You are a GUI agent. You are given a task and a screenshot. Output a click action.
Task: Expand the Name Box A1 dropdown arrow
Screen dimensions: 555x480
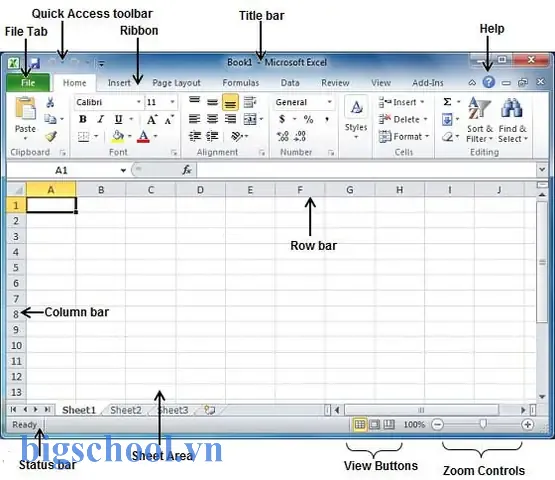(x=123, y=170)
